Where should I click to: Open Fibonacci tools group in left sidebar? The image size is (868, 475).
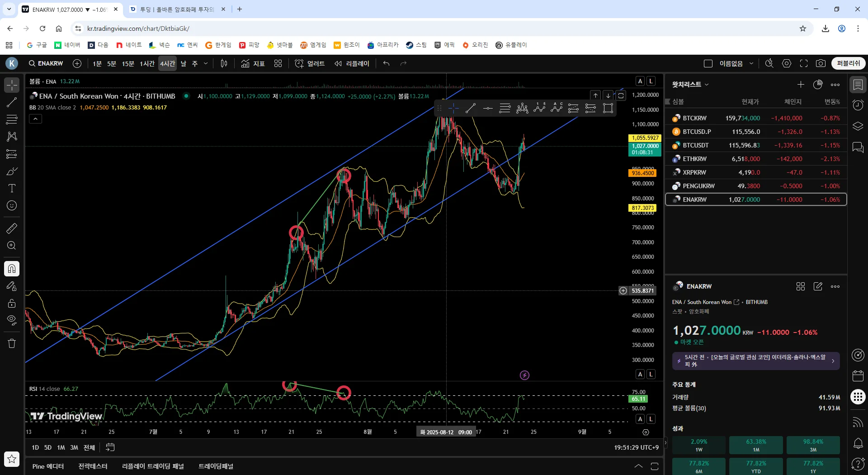click(x=12, y=119)
